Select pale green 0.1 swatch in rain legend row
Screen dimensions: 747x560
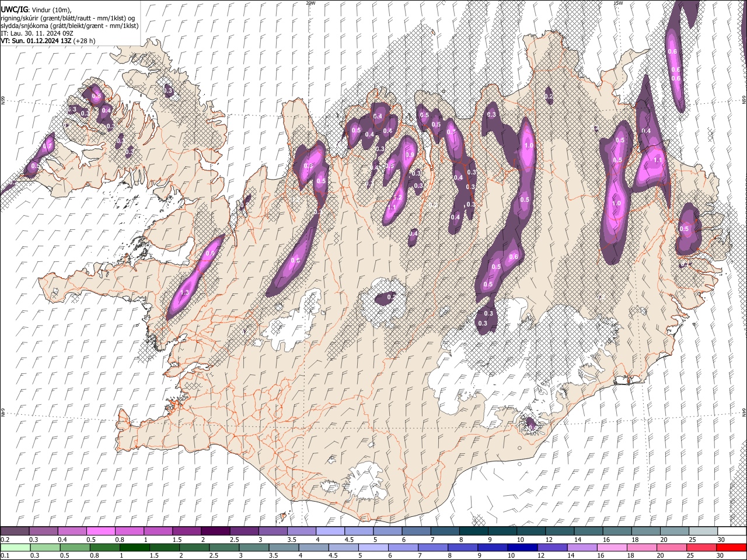[x=15, y=547]
